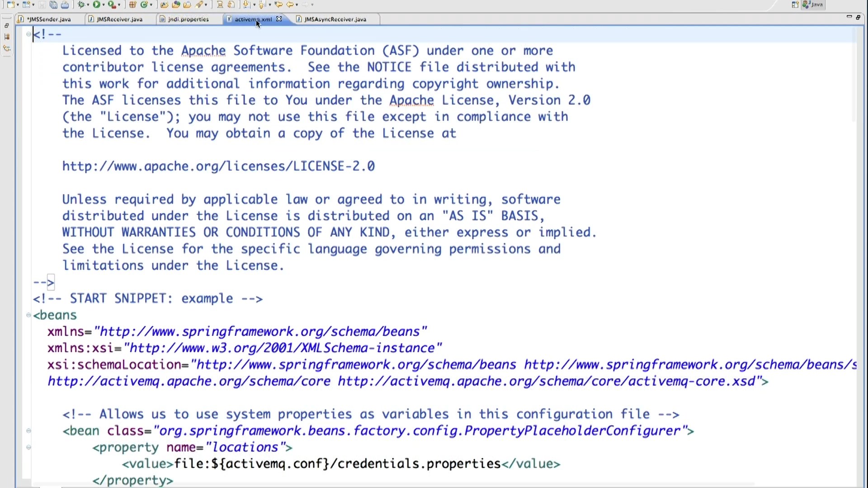Open the New file dropdown arrow

[x=18, y=5]
